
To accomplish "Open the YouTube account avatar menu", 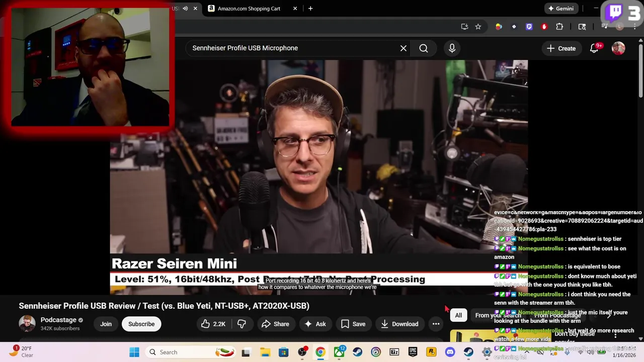I will coord(618,48).
